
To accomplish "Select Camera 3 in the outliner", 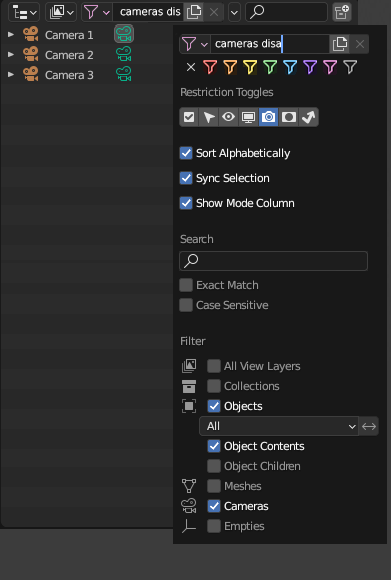I will pos(69,75).
